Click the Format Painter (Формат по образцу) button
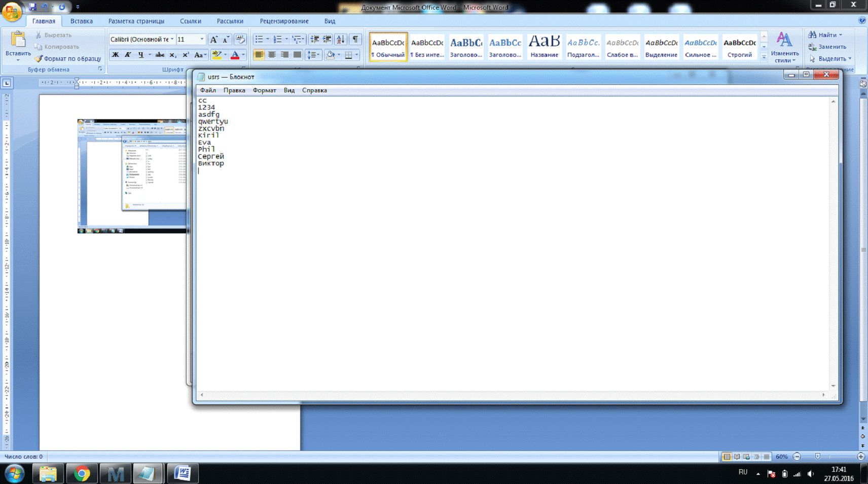868x484 pixels. 68,58
